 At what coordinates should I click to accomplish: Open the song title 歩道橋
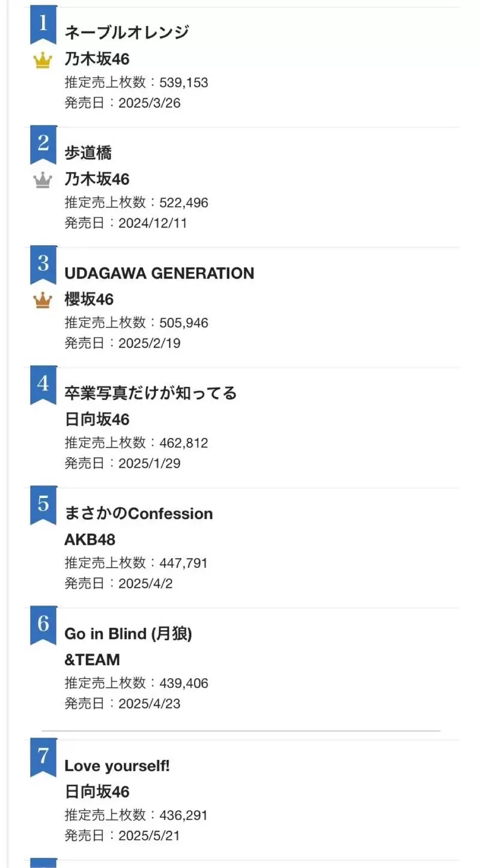pos(88,153)
